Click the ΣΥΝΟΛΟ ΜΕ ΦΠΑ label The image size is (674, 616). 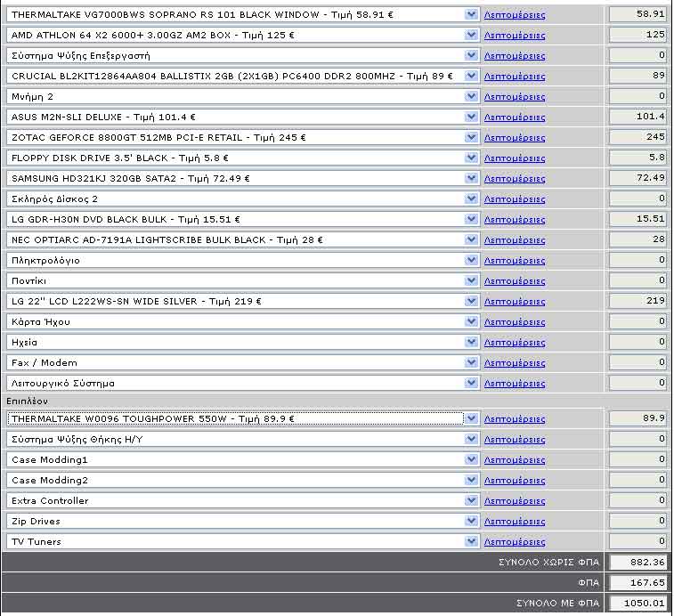(x=557, y=604)
